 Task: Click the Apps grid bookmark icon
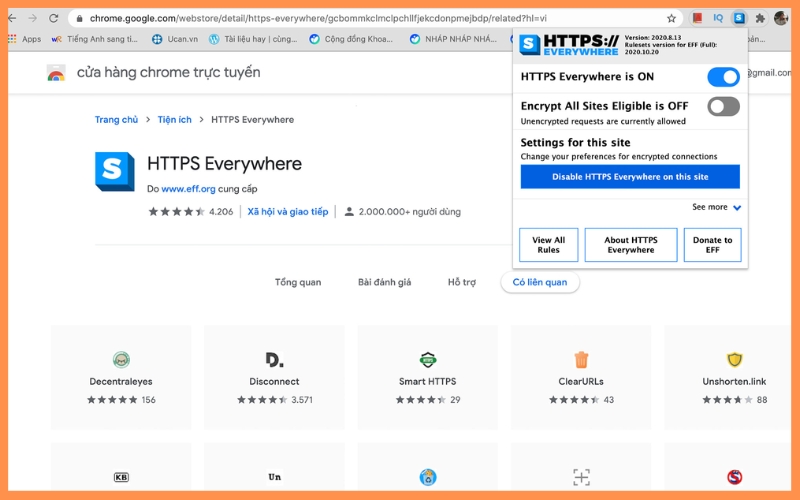[12, 39]
